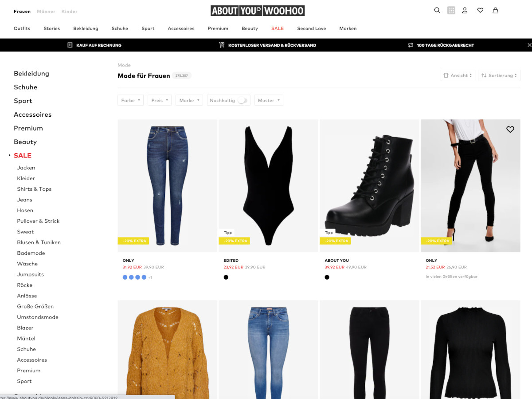The height and width of the screenshot is (399, 532).
Task: Open the light blue jeans image
Action: coord(268,350)
